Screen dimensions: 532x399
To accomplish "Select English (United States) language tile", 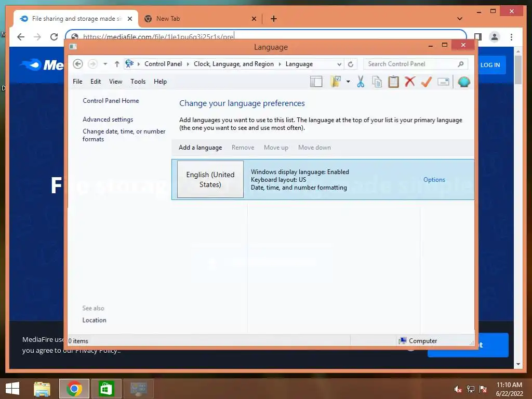I will (x=210, y=179).
